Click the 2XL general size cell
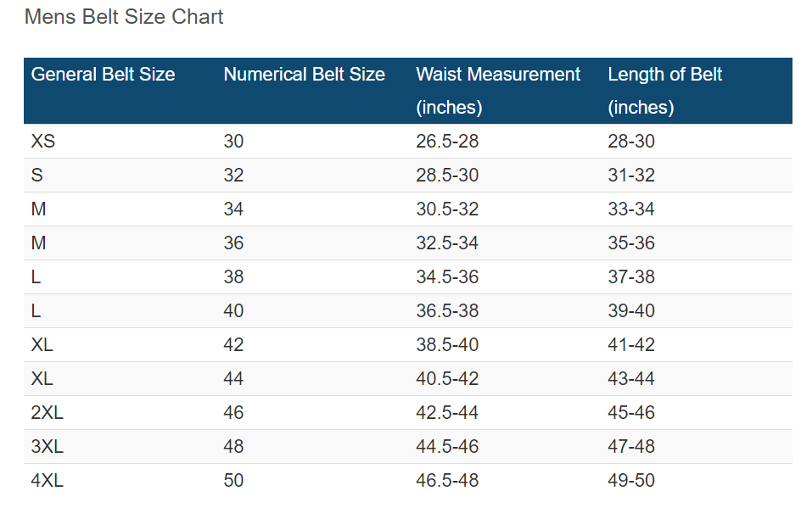The height and width of the screenshot is (519, 812). coord(48,413)
